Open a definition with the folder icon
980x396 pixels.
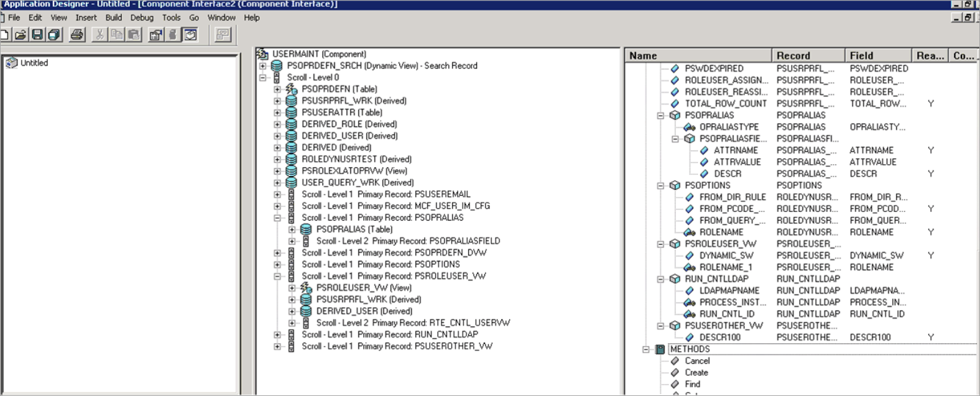pyautogui.click(x=21, y=35)
